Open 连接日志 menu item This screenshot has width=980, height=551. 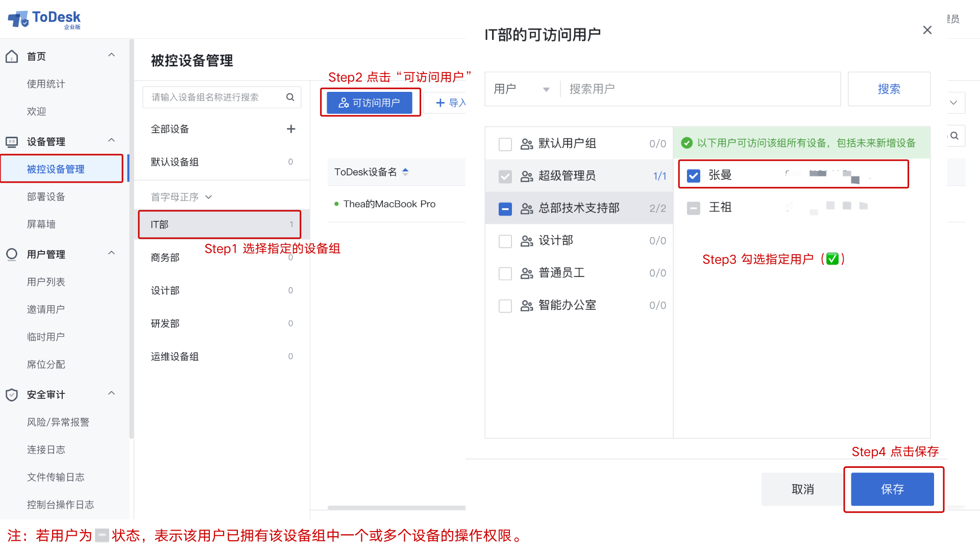46,449
